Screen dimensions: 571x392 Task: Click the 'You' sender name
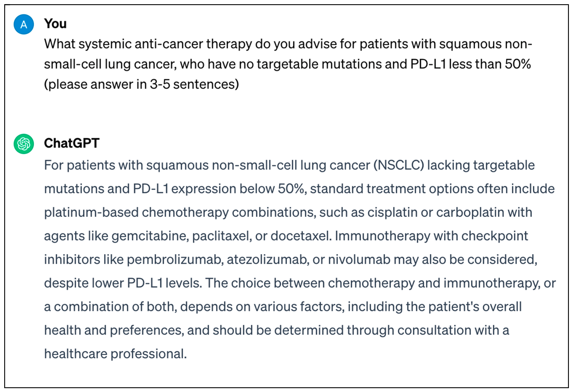55,24
